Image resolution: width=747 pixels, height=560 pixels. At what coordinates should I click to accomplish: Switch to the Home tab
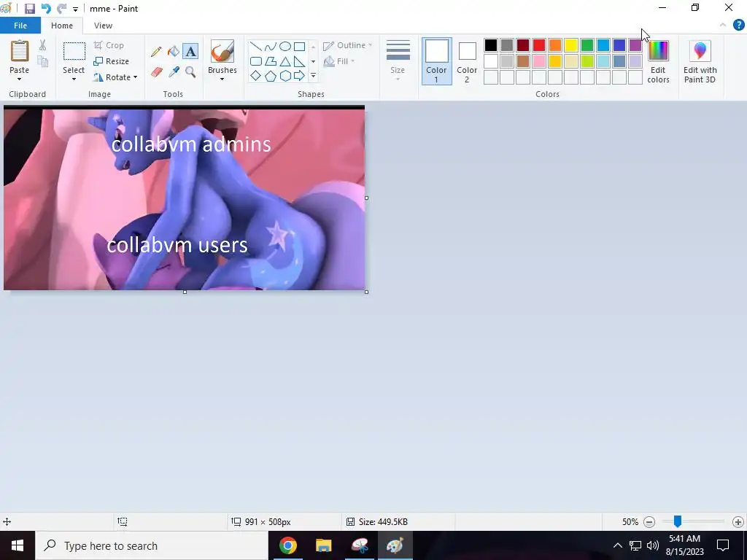pos(62,26)
